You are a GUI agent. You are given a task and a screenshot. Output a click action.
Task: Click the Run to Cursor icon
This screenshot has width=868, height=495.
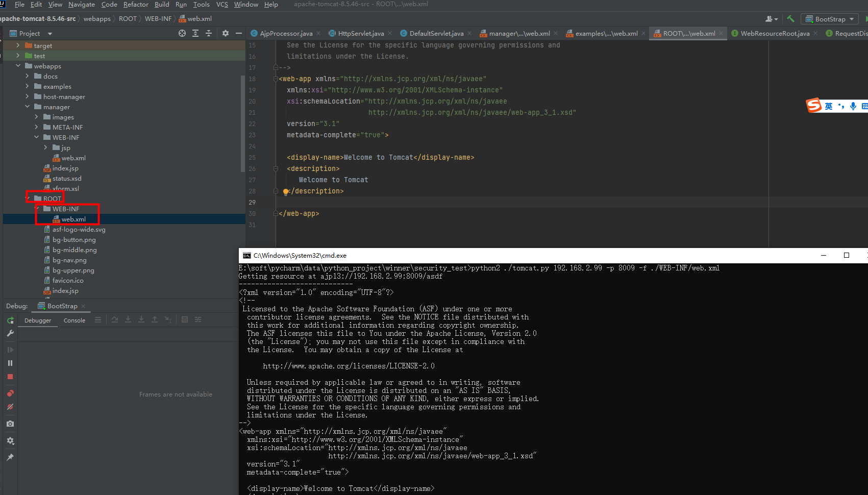(x=168, y=320)
